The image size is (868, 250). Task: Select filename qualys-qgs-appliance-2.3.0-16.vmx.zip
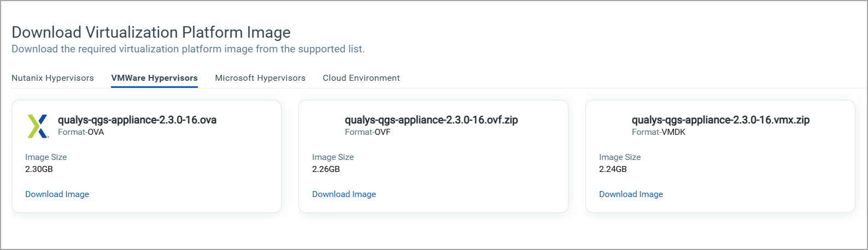720,120
